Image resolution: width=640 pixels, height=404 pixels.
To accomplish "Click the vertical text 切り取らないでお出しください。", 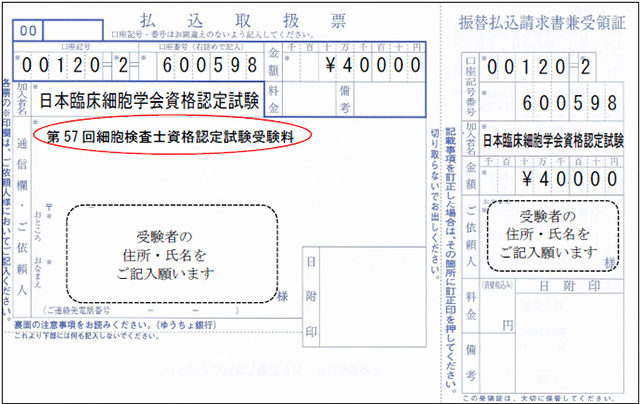I will (x=436, y=204).
